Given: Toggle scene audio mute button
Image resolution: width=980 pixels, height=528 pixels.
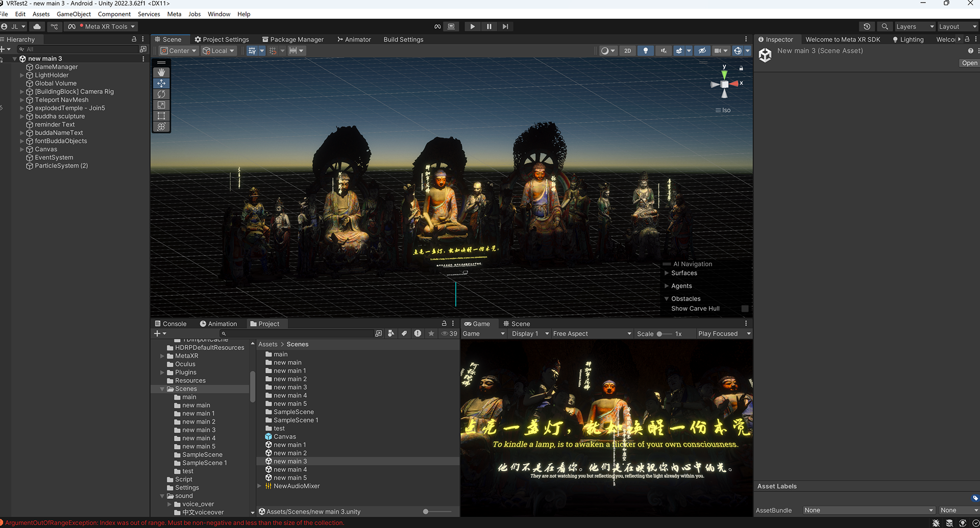Looking at the screenshot, I should click(663, 51).
